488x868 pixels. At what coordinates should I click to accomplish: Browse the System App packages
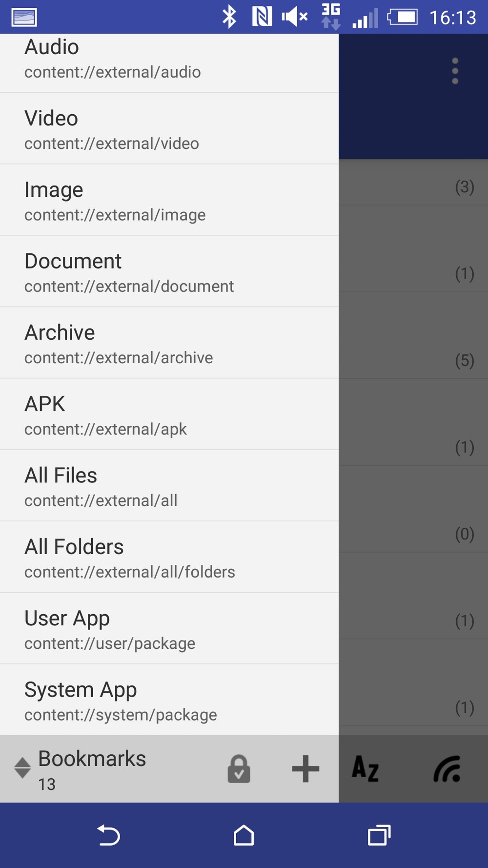[169, 701]
